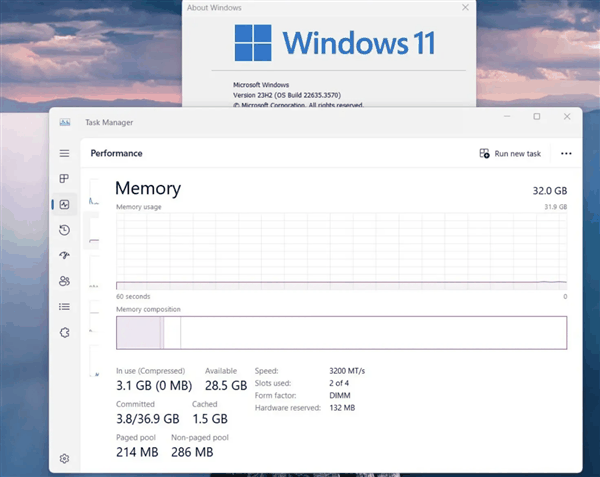Click the Memory heading text
Viewport: 600px width, 477px height.
coord(148,189)
